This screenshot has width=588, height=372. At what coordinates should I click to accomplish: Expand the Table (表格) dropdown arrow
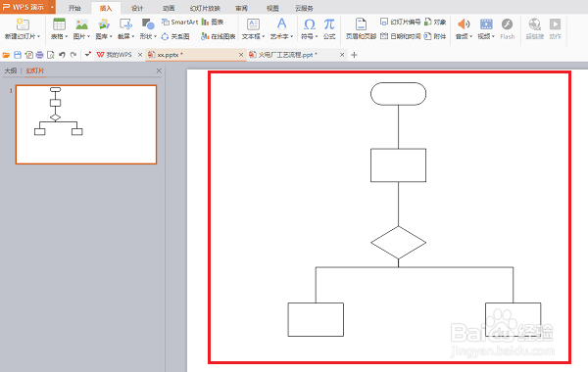[67, 36]
